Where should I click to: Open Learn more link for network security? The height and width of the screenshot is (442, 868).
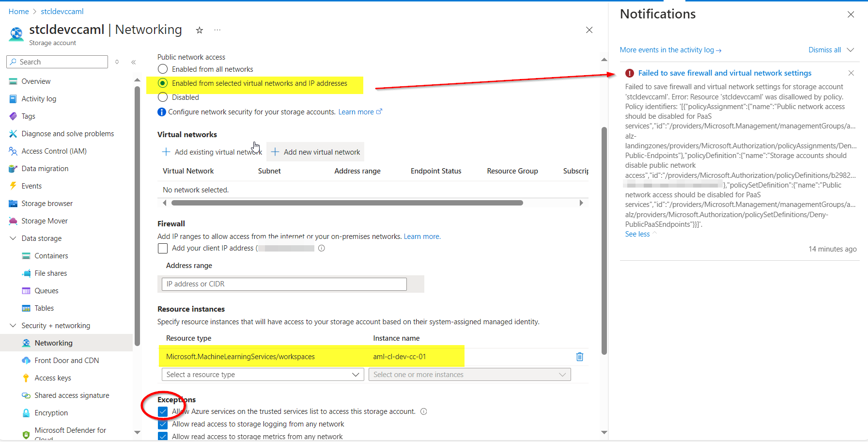click(x=360, y=112)
